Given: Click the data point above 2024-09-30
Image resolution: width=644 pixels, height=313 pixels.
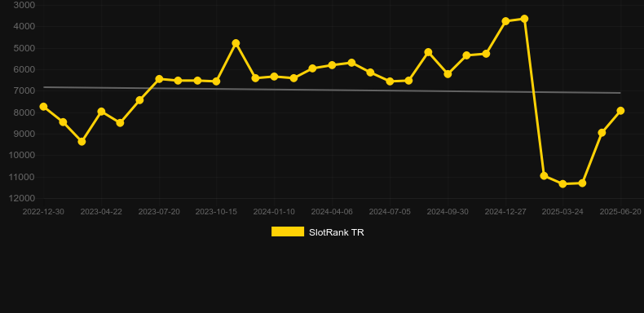Looking at the screenshot, I should pyautogui.click(x=448, y=74).
